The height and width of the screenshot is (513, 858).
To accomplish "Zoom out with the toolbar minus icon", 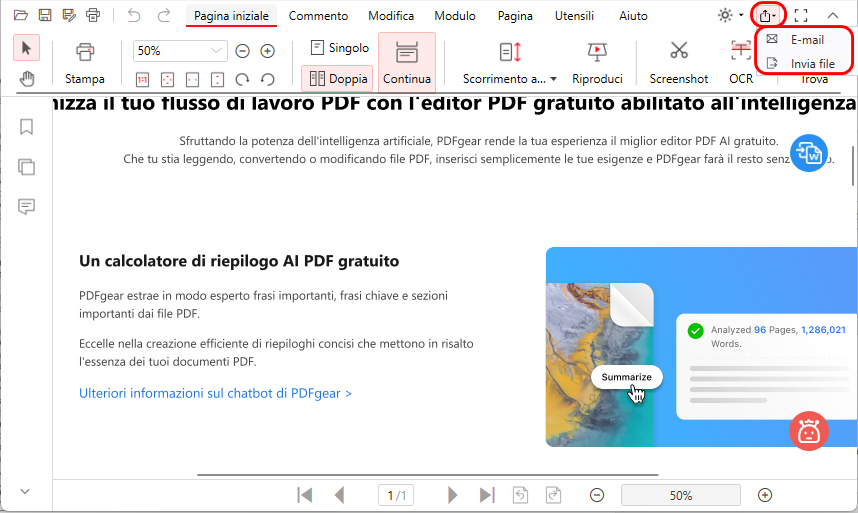I will [242, 51].
